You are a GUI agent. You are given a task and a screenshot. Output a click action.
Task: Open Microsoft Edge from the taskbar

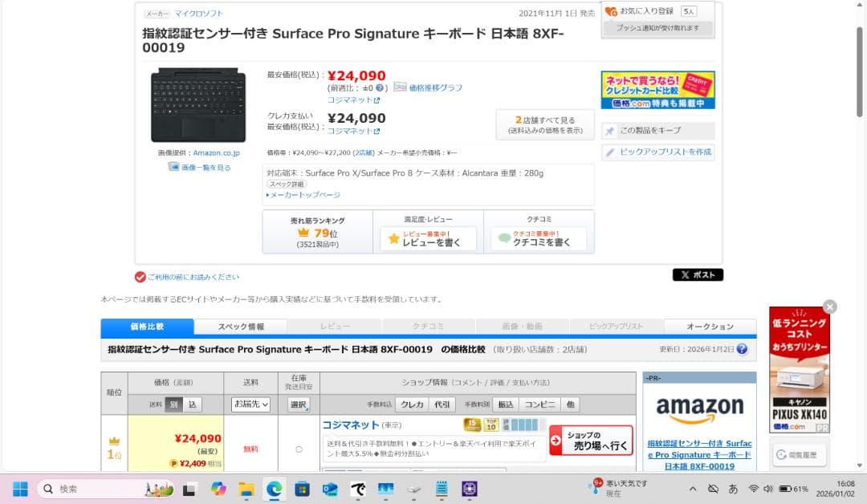click(272, 489)
